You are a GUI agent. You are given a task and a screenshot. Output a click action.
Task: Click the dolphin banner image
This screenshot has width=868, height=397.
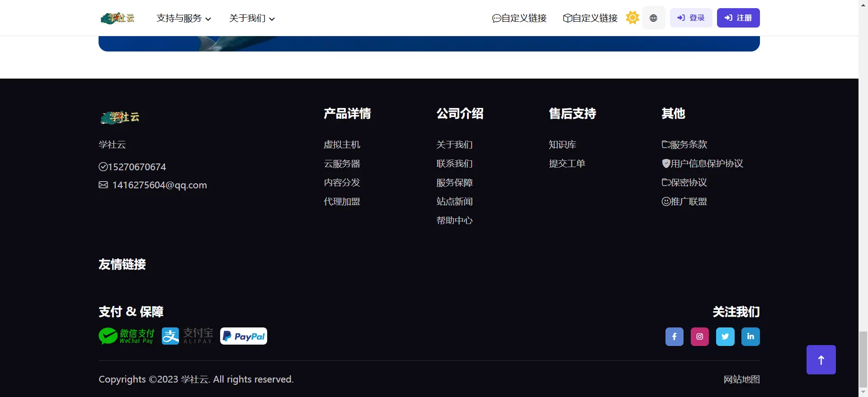tap(429, 44)
